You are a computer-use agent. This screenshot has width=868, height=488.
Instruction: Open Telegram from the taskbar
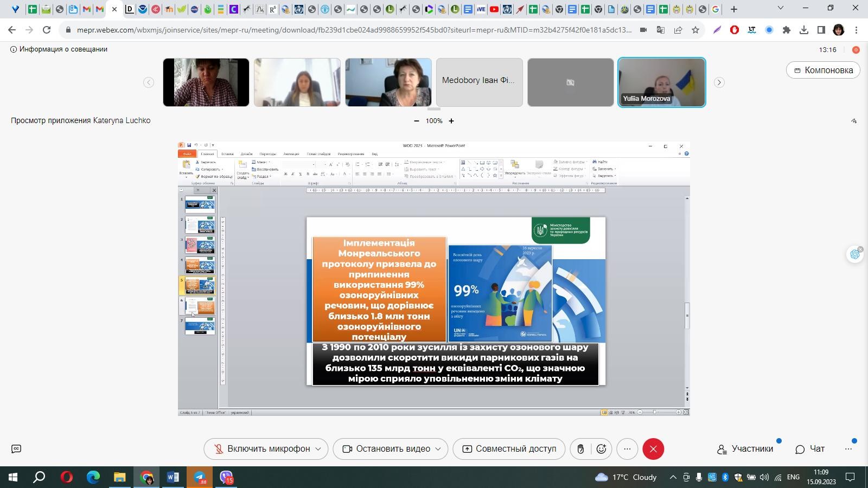pos(200,478)
